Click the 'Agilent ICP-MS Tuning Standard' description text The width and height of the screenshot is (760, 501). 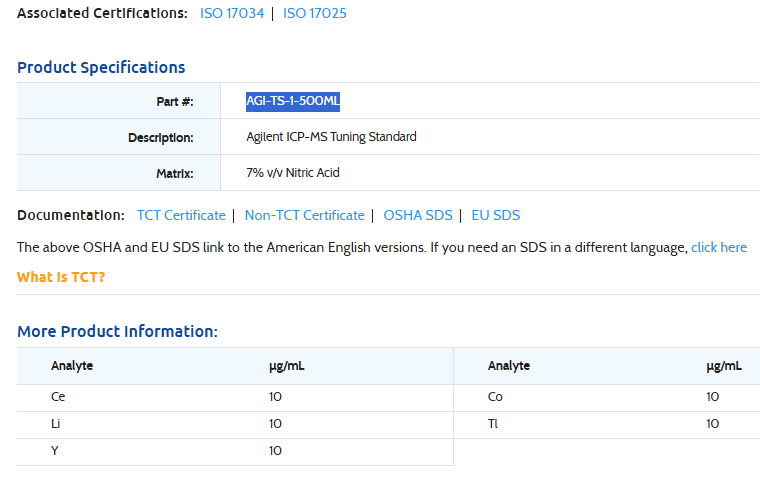pos(331,137)
